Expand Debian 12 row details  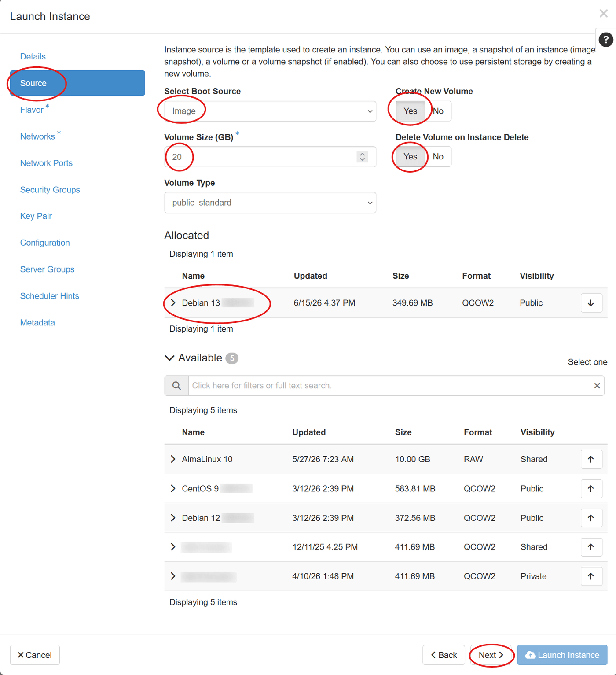pos(173,518)
